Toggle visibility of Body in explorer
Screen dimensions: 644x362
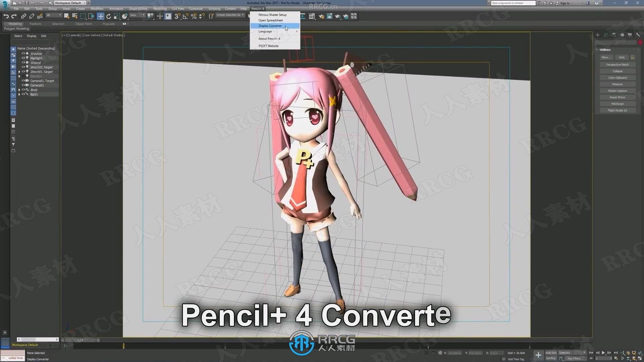coord(23,90)
